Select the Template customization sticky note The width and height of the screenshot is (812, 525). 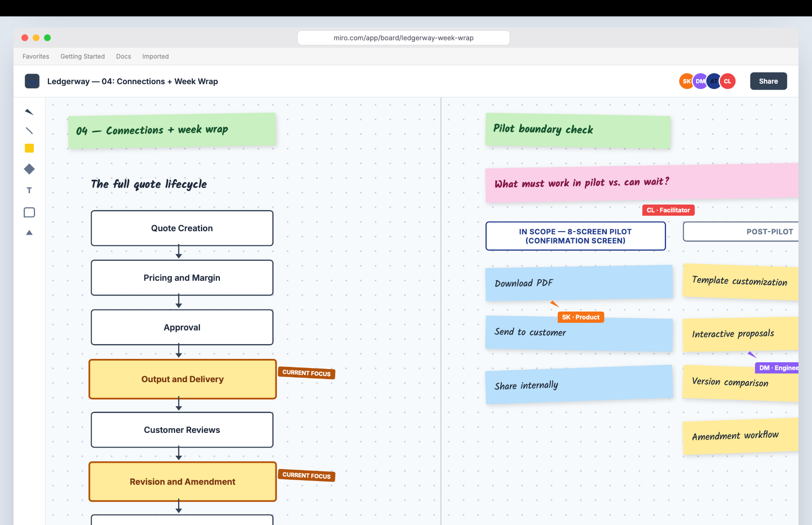(x=740, y=282)
